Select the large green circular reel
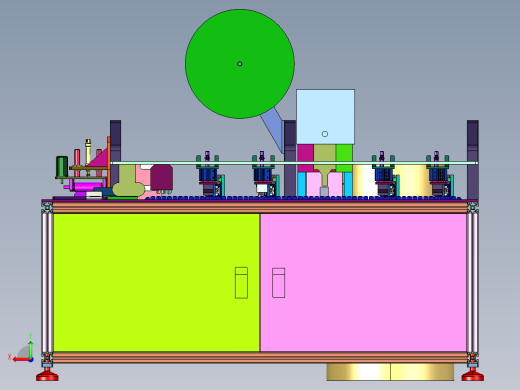Image resolution: width=520 pixels, height=390 pixels. pos(240,64)
